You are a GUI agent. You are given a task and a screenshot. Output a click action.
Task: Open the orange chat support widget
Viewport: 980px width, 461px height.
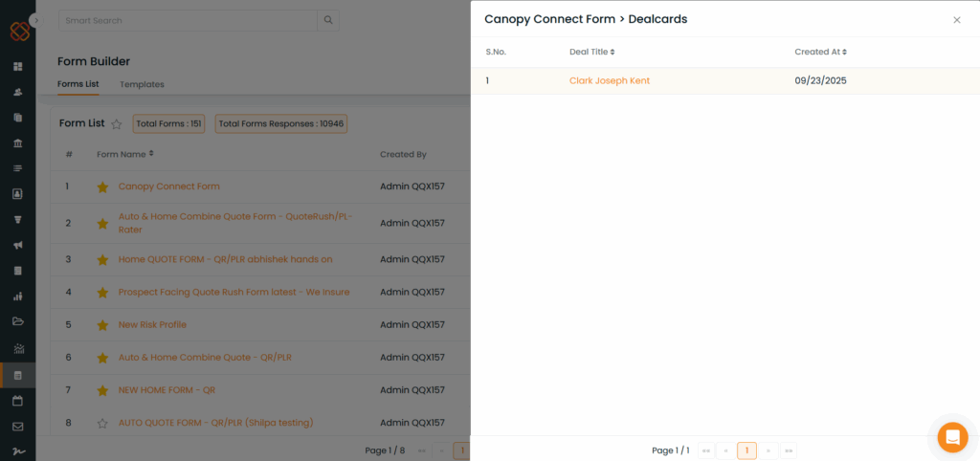952,437
